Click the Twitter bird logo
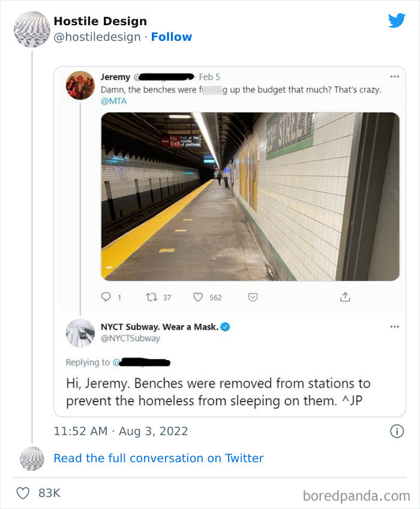420x509 pixels. [397, 21]
